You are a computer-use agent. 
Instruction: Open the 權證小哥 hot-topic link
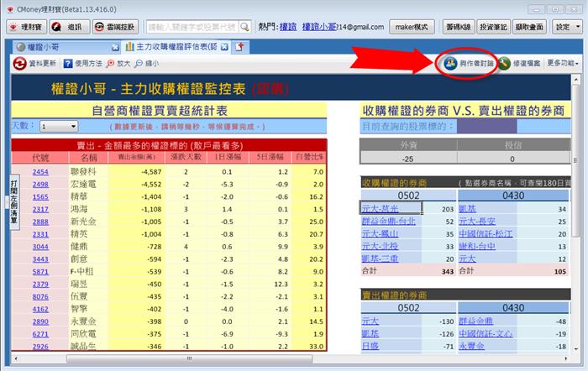pos(319,27)
